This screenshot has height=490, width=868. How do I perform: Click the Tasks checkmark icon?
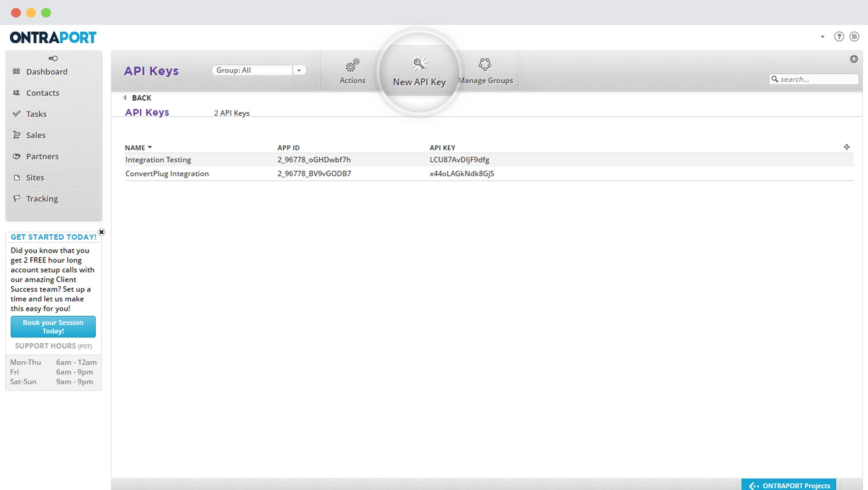[x=17, y=114]
